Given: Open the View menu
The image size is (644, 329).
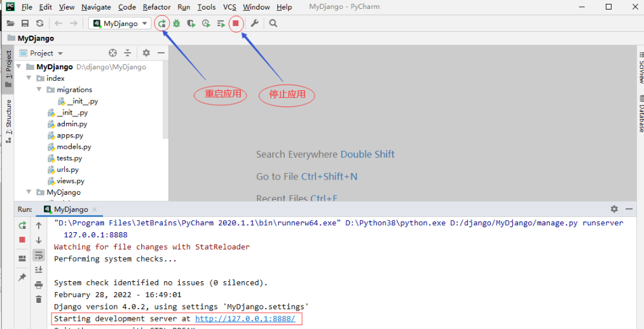Looking at the screenshot, I should pyautogui.click(x=67, y=7).
